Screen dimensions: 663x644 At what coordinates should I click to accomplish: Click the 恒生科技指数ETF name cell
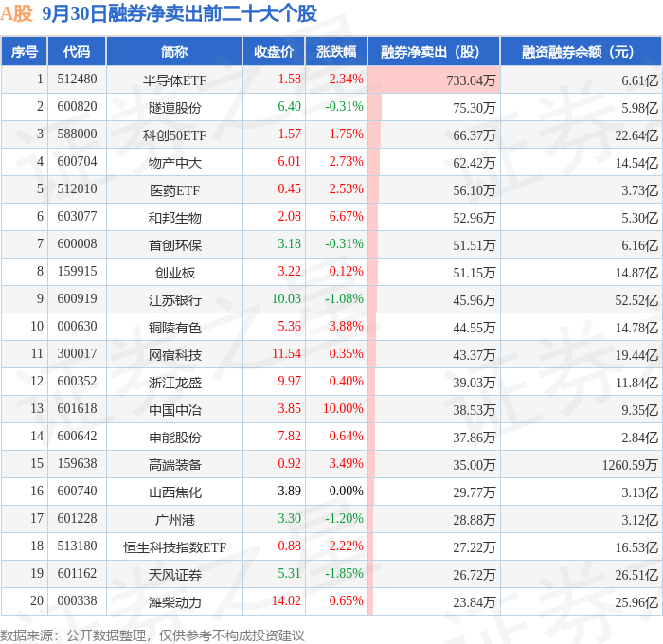pos(174,547)
